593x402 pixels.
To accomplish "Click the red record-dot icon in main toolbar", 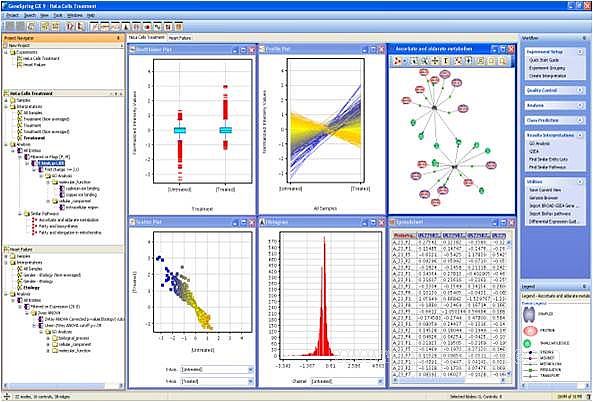I will (147, 26).
